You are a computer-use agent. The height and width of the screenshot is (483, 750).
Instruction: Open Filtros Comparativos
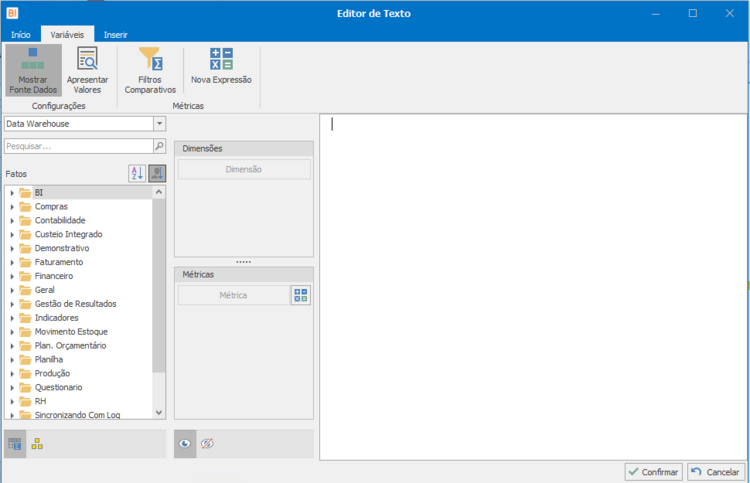(150, 71)
